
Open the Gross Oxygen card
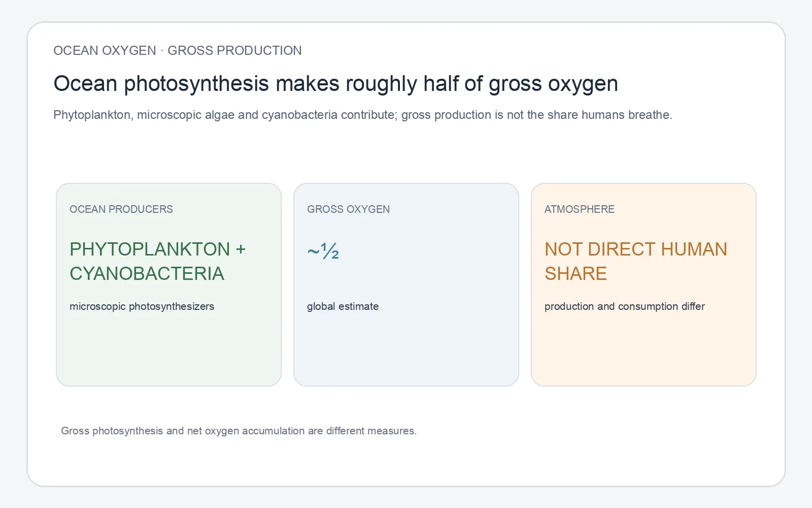click(406, 284)
